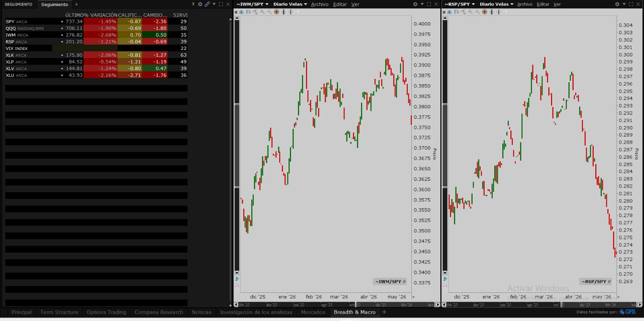Sort by ÚLTIMO column header
The height and width of the screenshot is (321, 644).
click(x=74, y=14)
